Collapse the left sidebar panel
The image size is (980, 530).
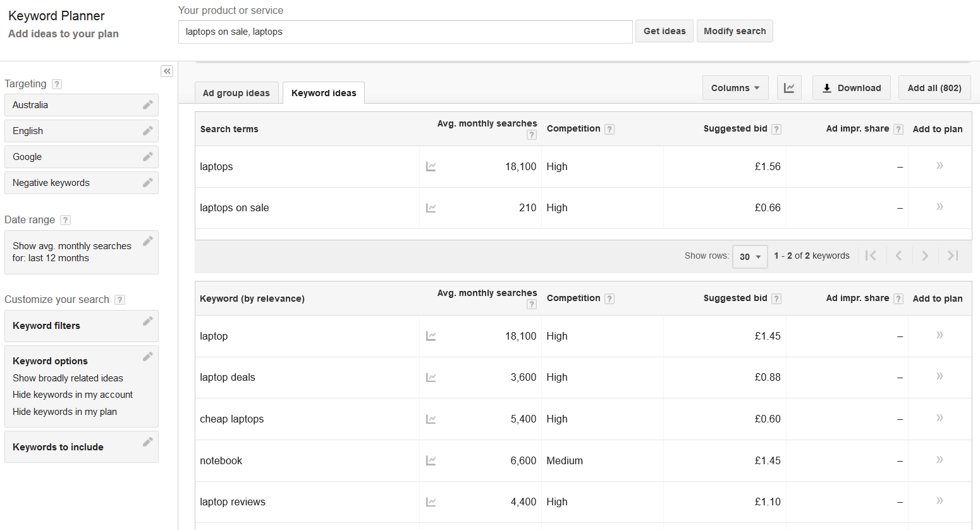point(167,71)
